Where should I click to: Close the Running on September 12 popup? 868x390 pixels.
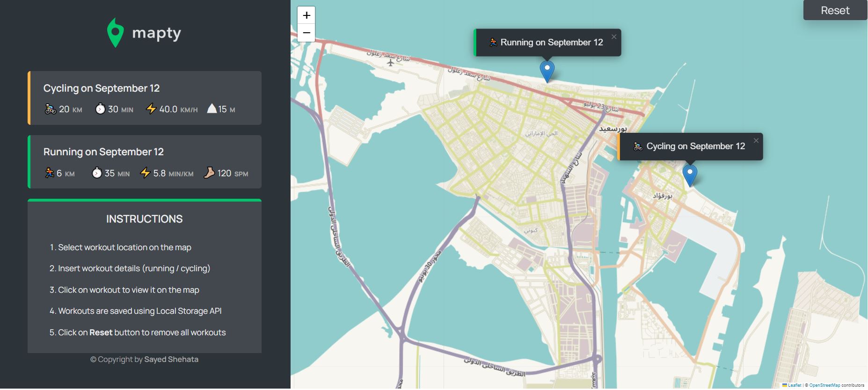(614, 36)
